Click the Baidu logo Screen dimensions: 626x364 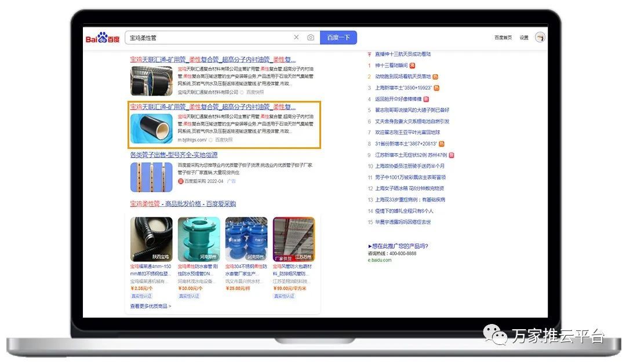coord(103,38)
